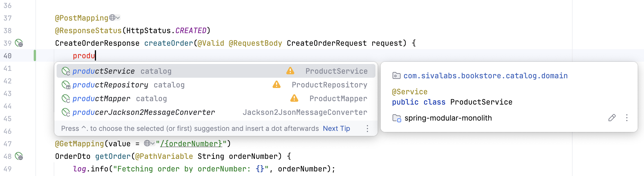Click the Next Tip link

[x=336, y=129]
